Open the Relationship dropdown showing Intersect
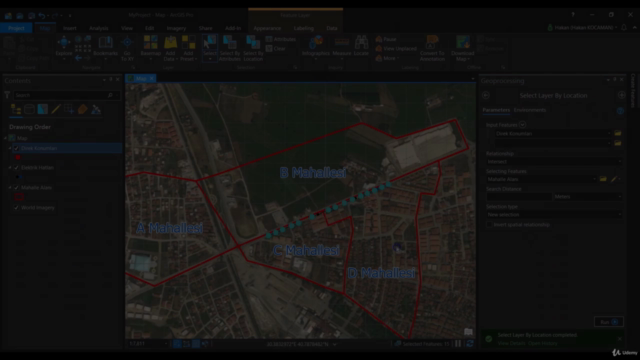This screenshot has width=640, height=360. click(x=555, y=162)
